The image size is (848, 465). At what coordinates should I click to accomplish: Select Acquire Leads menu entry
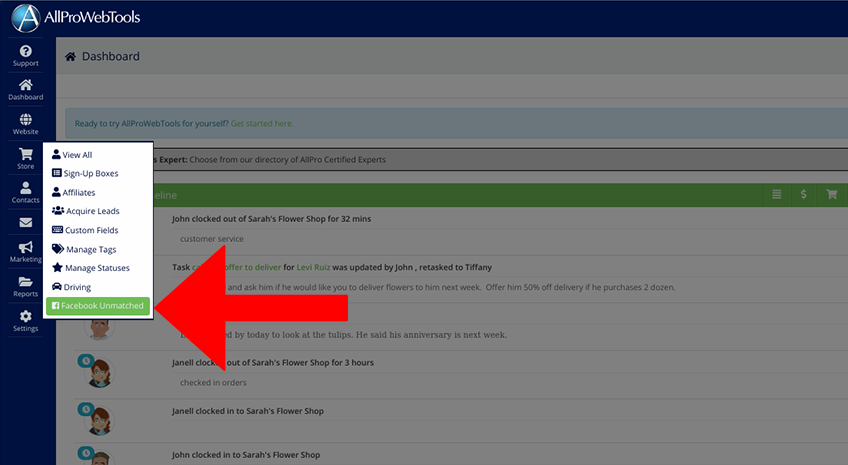click(85, 211)
